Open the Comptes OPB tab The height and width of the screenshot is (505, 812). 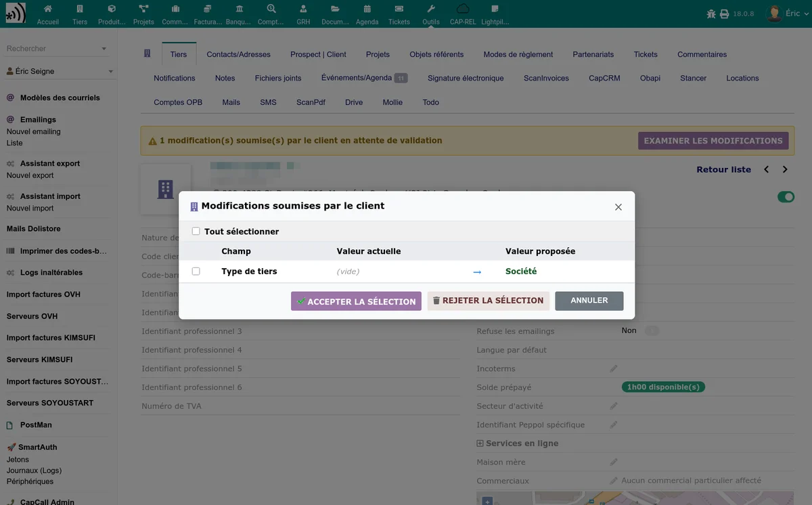(x=178, y=102)
